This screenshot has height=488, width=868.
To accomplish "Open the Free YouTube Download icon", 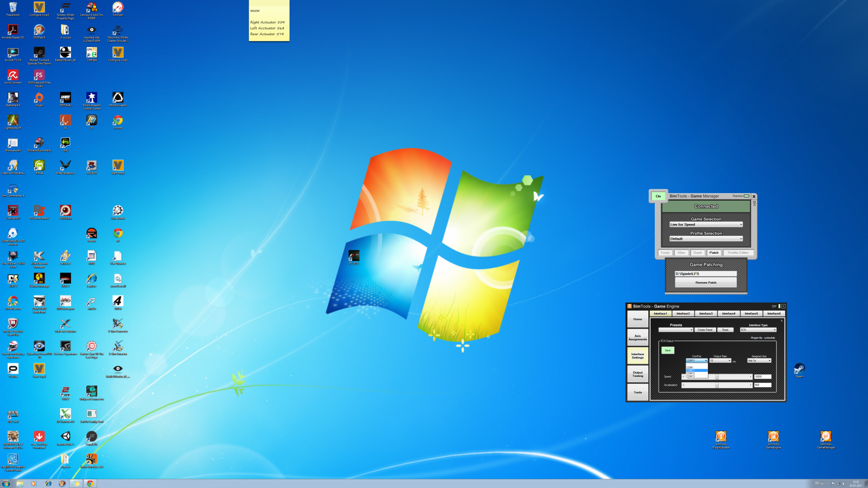I will (39, 440).
